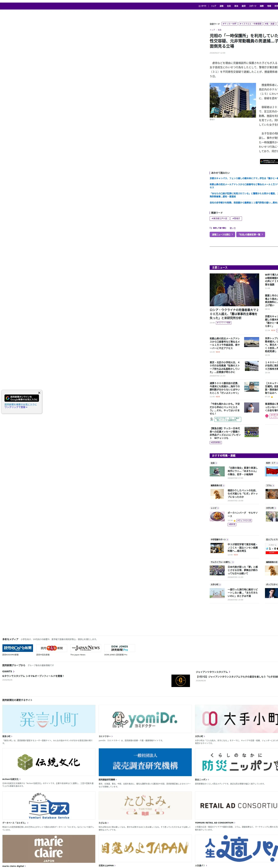This screenshot has width=278, height=868.
Task: Select 地域 in the top navigation bar
Action: tap(269, 6)
